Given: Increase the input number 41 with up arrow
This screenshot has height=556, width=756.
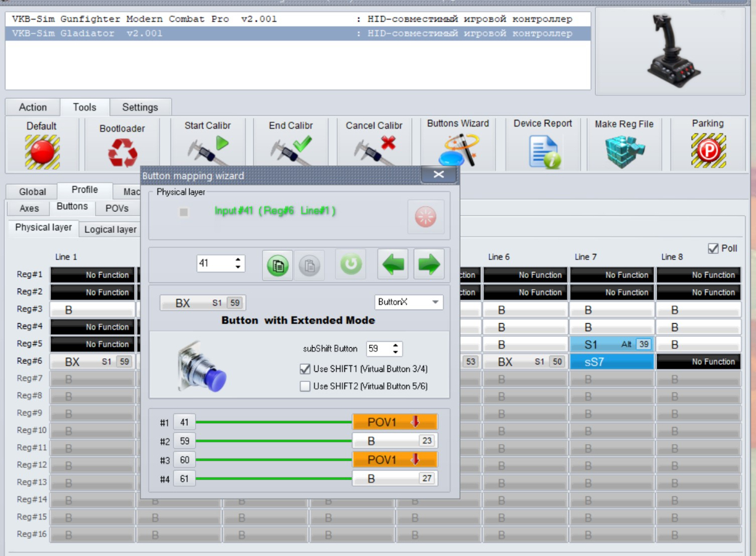Looking at the screenshot, I should coord(238,260).
